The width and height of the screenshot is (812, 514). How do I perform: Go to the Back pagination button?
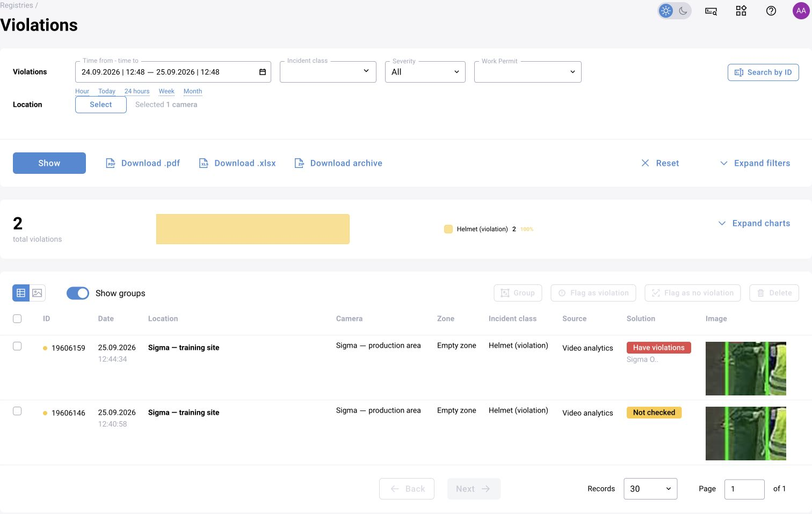click(x=407, y=489)
